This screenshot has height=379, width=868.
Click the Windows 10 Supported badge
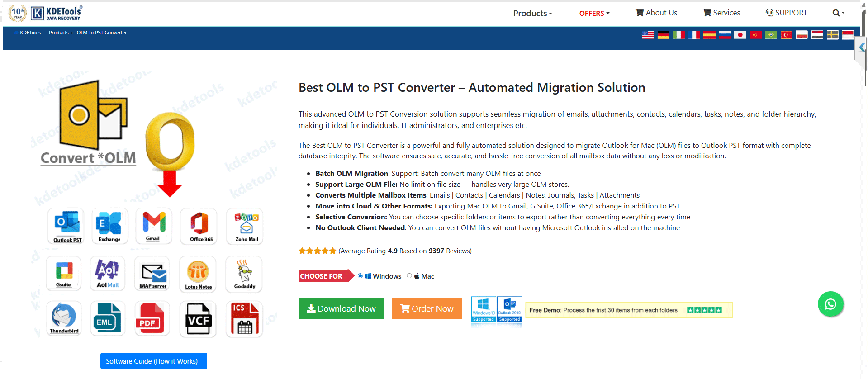484,310
